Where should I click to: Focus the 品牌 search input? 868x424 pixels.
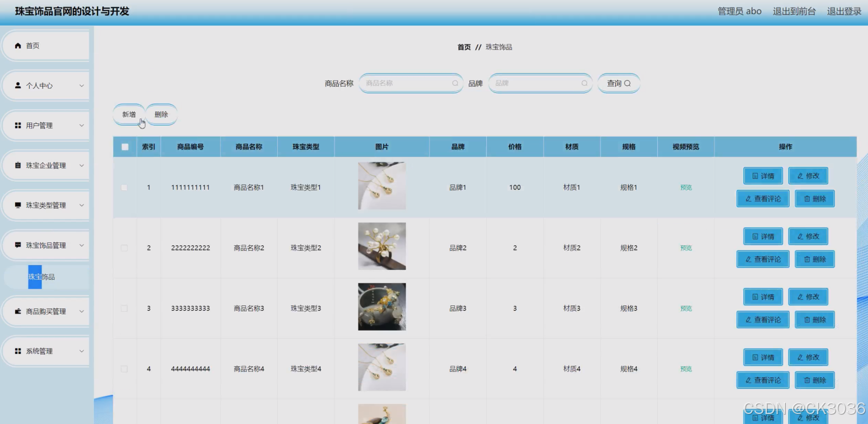click(x=541, y=84)
